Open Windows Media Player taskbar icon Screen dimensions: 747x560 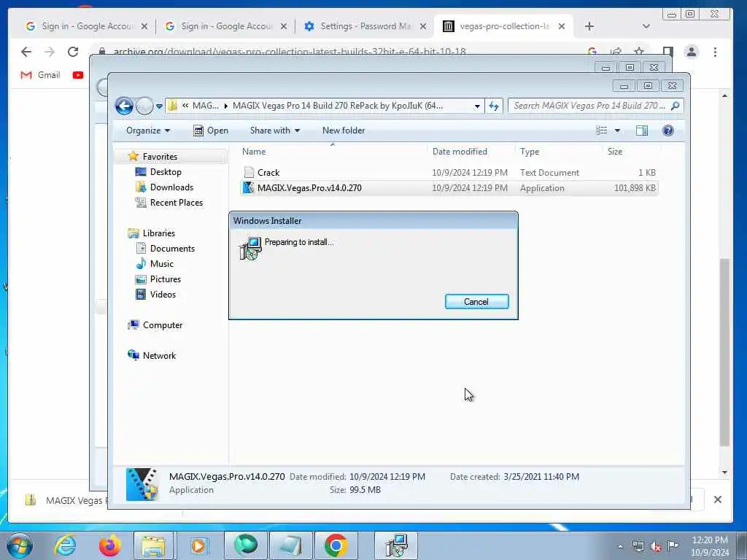(198, 545)
